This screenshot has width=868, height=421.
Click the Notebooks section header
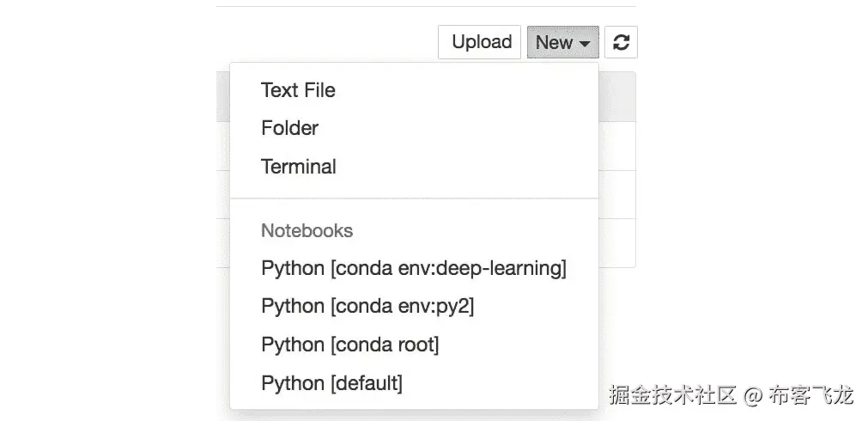coord(307,230)
